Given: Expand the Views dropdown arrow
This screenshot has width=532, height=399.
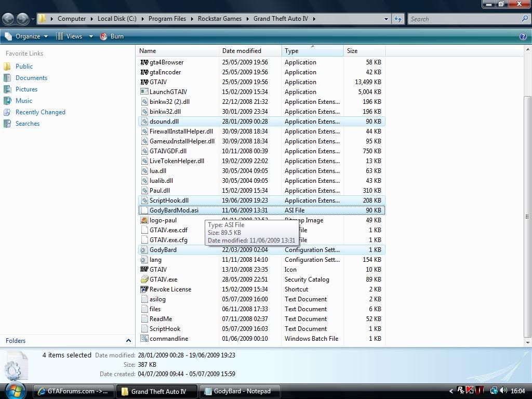Looking at the screenshot, I should pos(90,36).
